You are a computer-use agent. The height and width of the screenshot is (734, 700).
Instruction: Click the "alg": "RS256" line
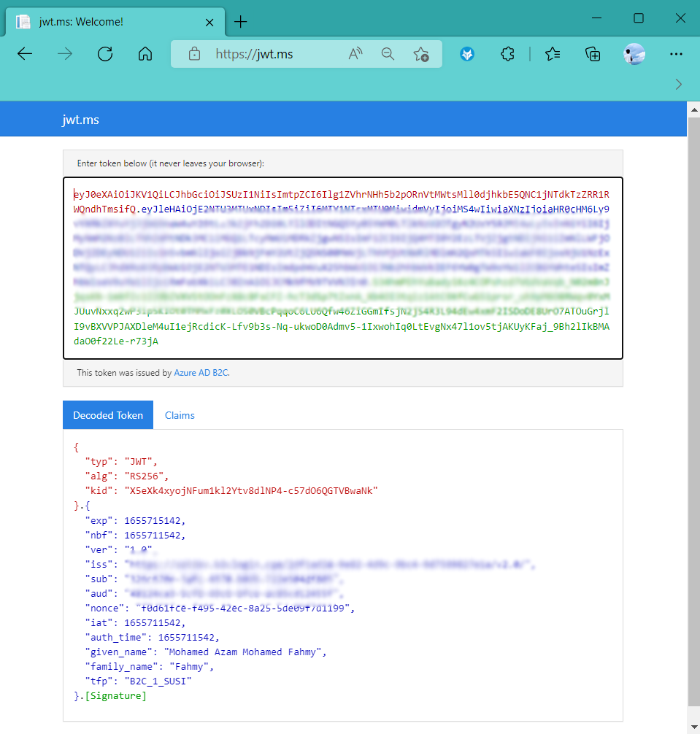coord(126,476)
